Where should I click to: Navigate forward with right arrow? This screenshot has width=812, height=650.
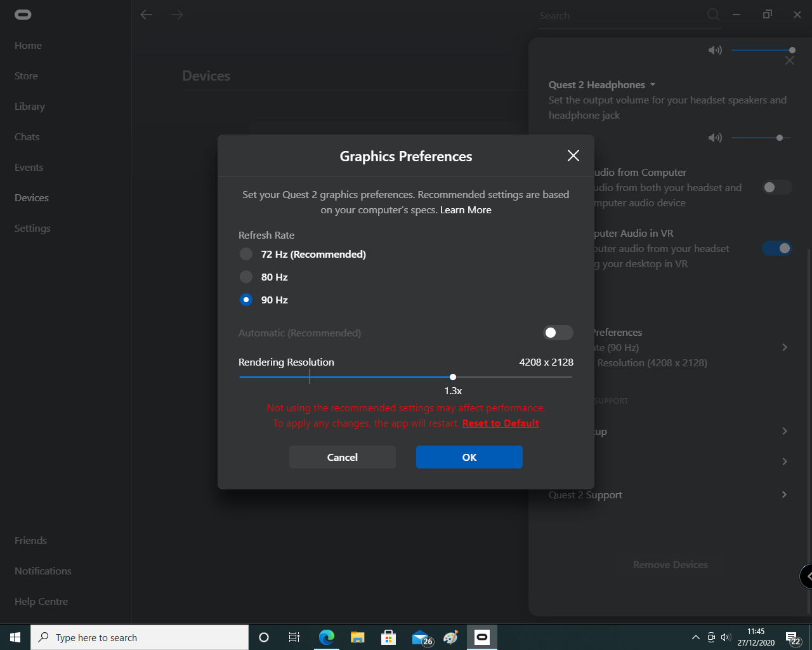[x=177, y=15]
